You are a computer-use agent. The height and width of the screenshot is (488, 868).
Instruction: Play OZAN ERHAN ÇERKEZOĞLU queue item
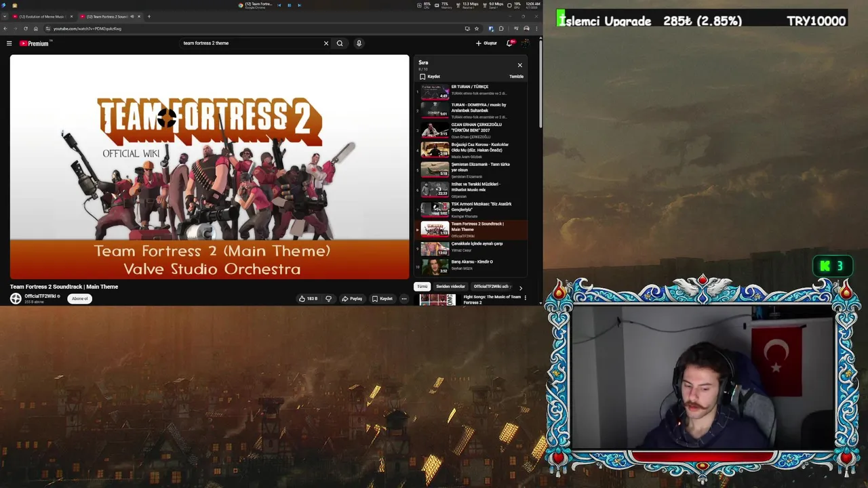[471, 130]
